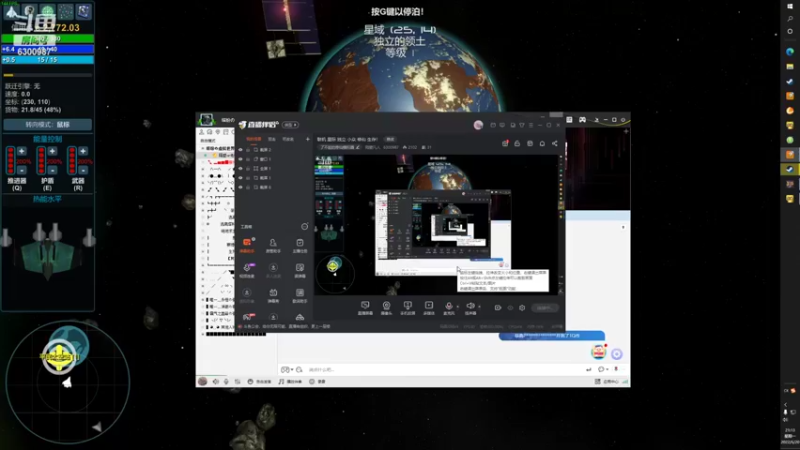Image resolution: width=800 pixels, height=450 pixels.
Task: Click the green ship display in the HUD
Action: [x=48, y=251]
